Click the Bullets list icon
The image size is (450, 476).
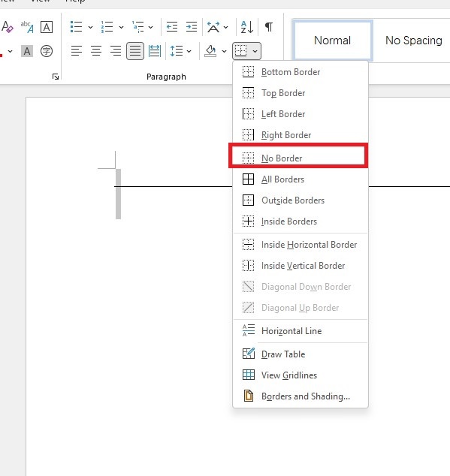76,27
